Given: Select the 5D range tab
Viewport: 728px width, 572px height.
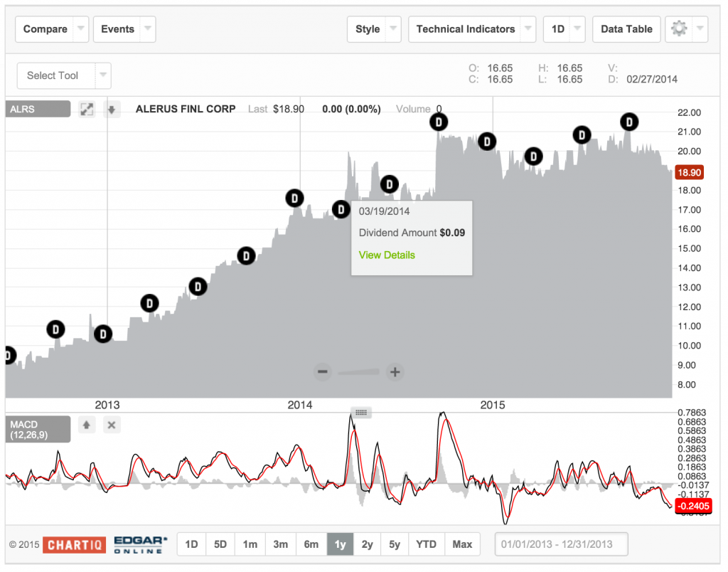Looking at the screenshot, I should click(x=220, y=544).
